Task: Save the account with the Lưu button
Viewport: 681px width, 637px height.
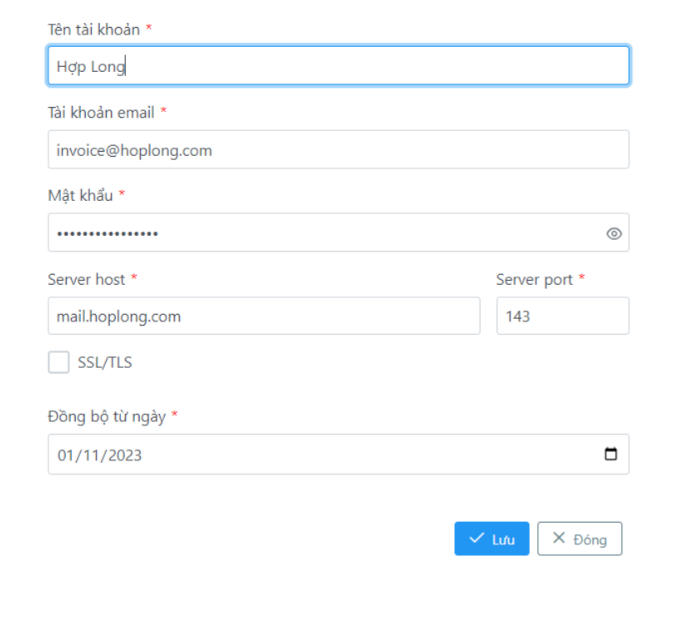Action: [x=491, y=539]
